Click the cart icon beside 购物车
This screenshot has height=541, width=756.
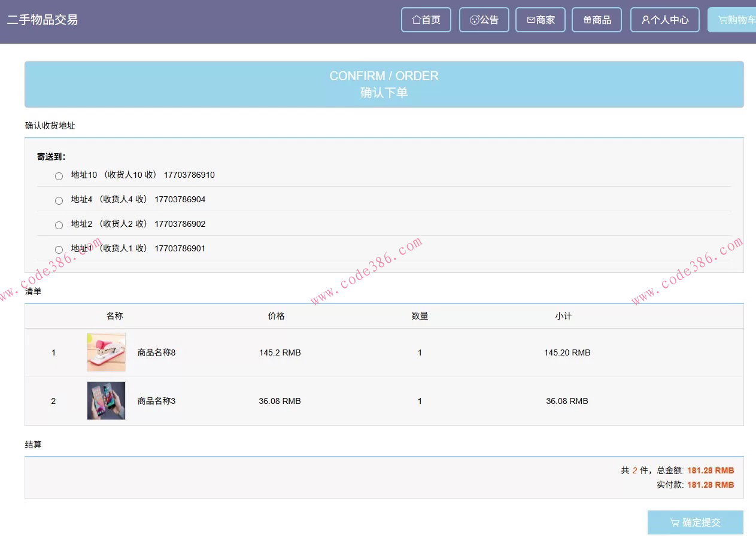pos(722,20)
